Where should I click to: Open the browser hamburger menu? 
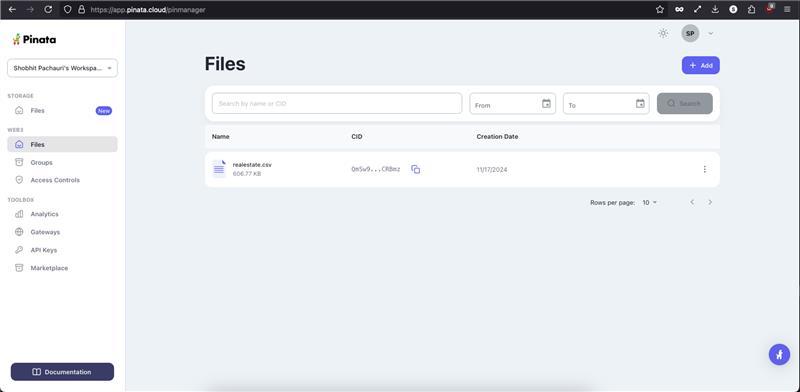click(787, 9)
